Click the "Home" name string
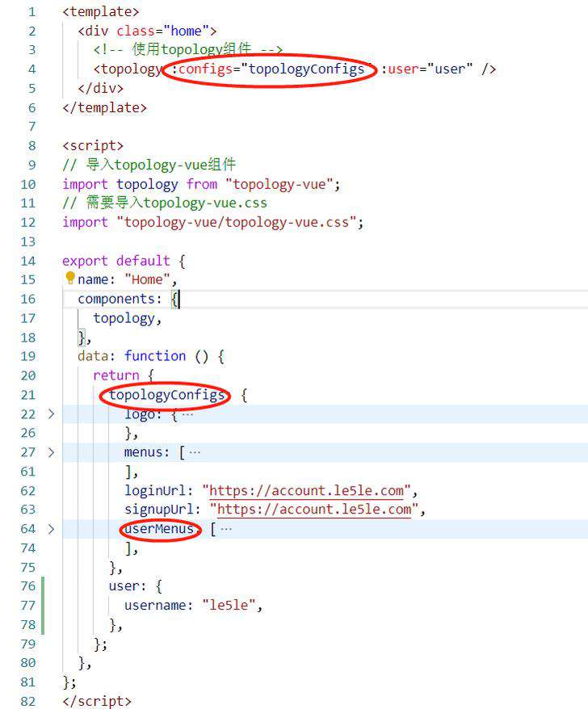This screenshot has height=709, width=588. pyautogui.click(x=147, y=279)
